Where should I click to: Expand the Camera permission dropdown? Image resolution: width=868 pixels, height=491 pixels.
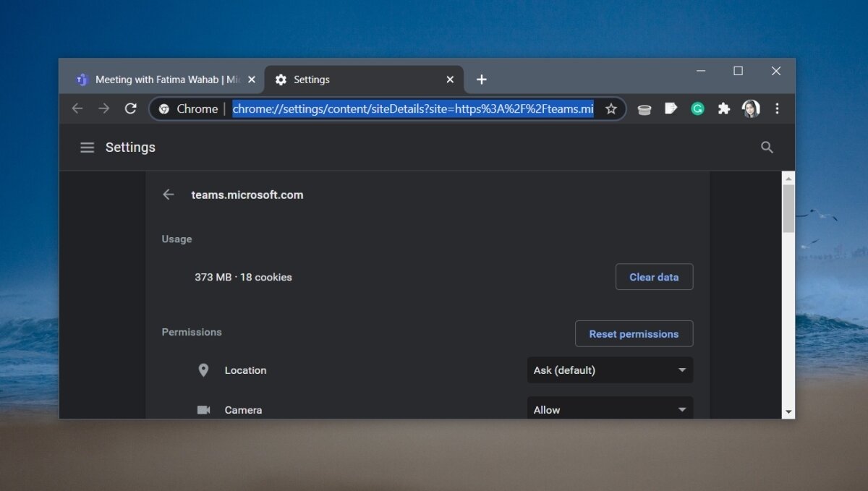[x=610, y=409]
